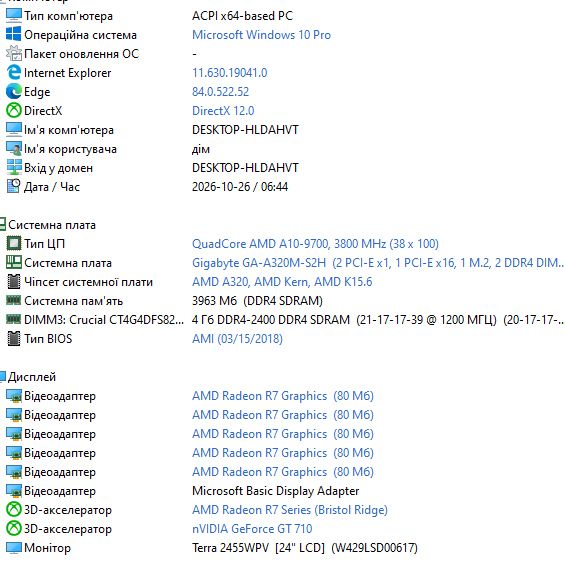The width and height of the screenshot is (565, 561).
Task: Select the Internet Explorer field label
Action: [x=67, y=73]
